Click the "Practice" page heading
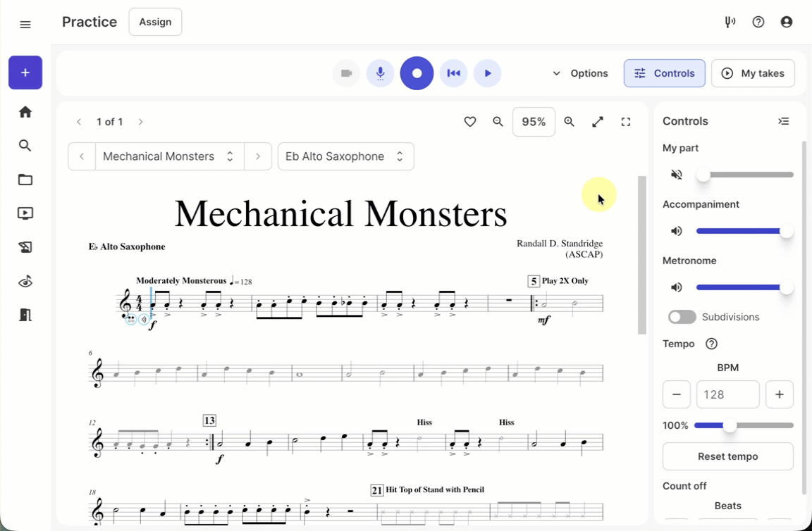Screen dimensions: 812x531 click(90, 22)
